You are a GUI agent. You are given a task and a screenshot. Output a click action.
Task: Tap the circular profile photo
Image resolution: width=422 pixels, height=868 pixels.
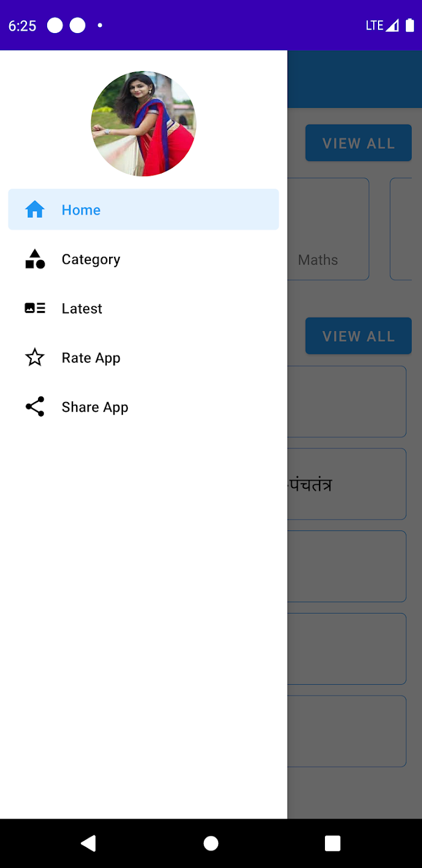[143, 124]
